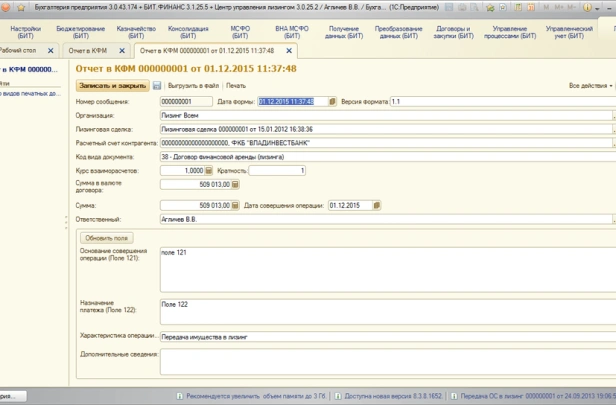
Task: Click the Обновить поля button
Action: pyautogui.click(x=107, y=238)
